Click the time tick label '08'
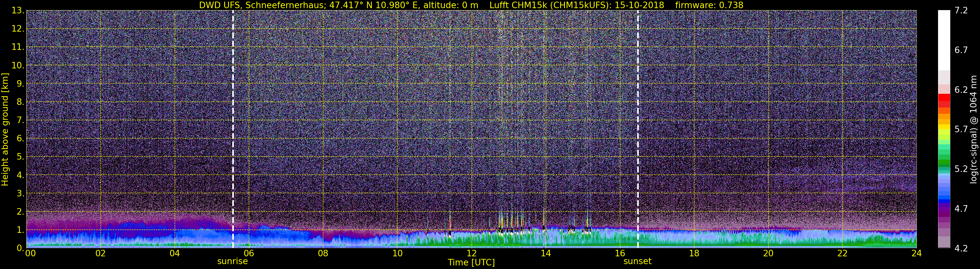Screen dimensions: 980x269 point(323,253)
